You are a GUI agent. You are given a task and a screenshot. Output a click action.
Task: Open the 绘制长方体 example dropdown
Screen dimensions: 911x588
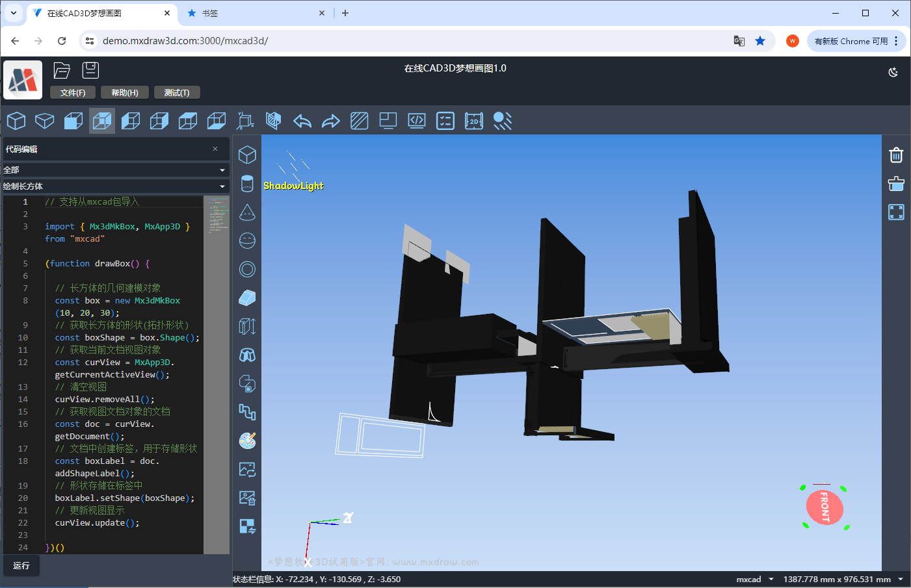coord(116,186)
